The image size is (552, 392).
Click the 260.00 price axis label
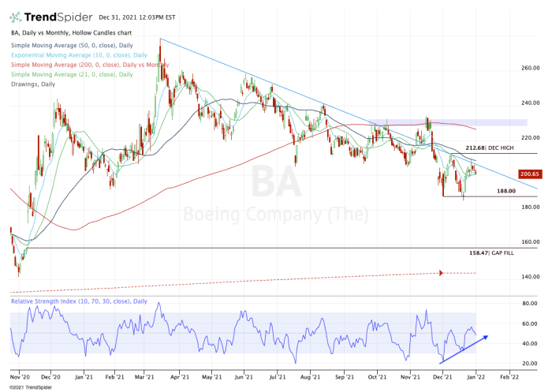530,68
